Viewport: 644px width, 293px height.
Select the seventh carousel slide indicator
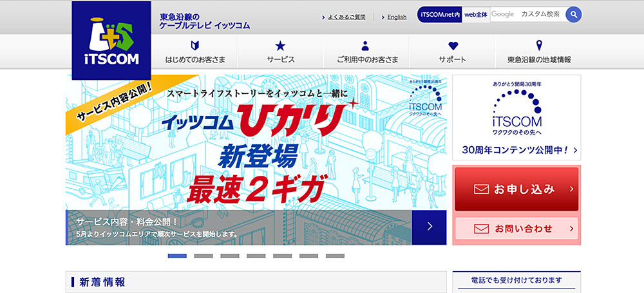[x=335, y=256]
